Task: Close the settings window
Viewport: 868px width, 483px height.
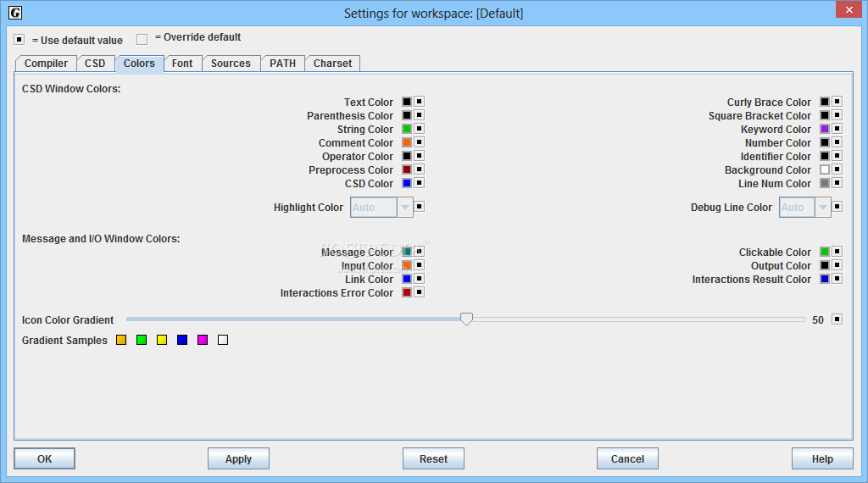Action: point(849,10)
